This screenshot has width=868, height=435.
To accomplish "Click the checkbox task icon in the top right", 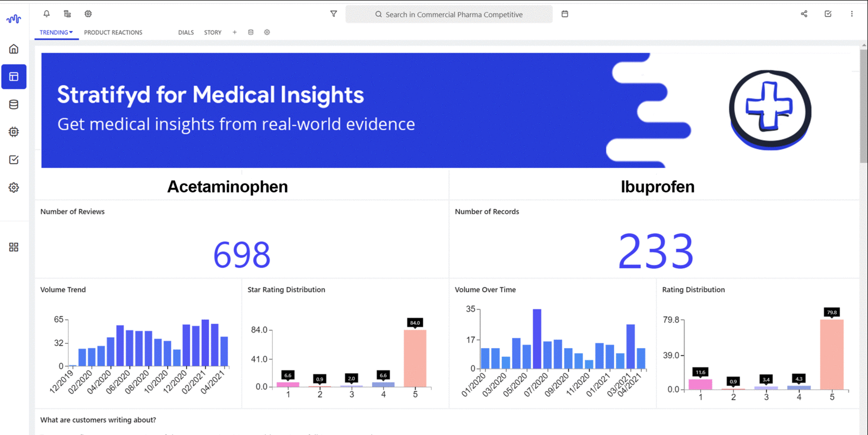I will [x=828, y=14].
